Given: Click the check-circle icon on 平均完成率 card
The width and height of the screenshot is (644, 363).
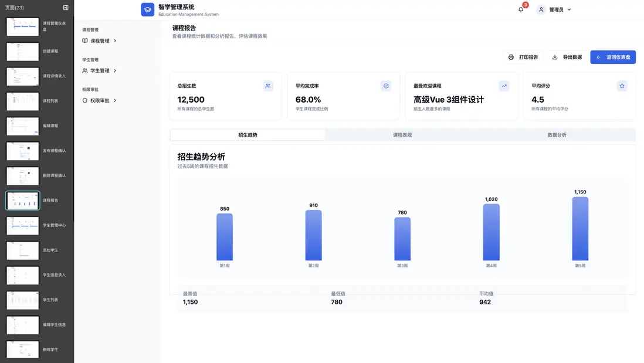Looking at the screenshot, I should point(386,86).
